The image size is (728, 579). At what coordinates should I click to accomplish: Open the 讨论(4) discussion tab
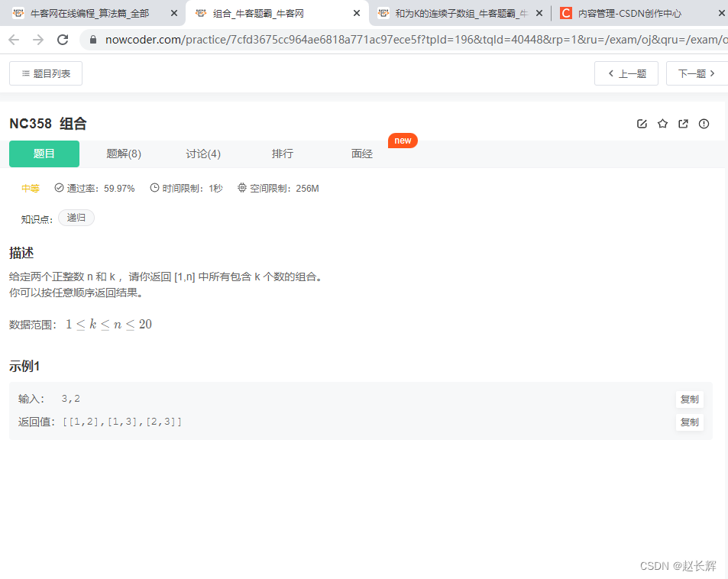202,154
